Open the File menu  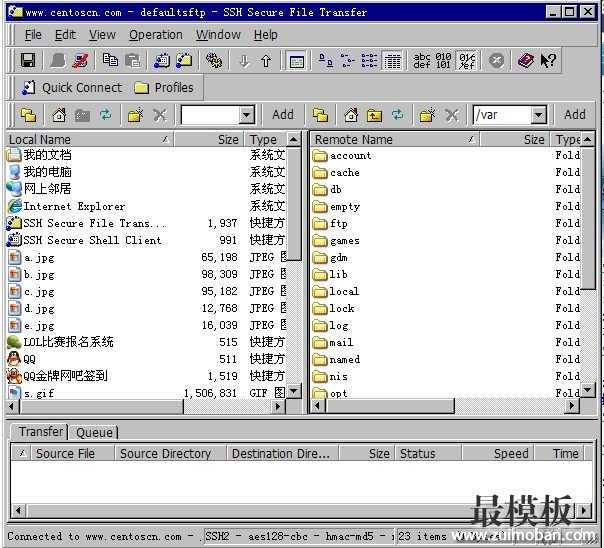pos(33,35)
